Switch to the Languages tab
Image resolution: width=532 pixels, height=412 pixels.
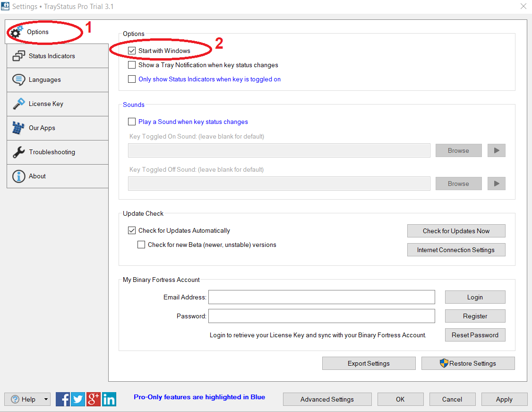57,80
